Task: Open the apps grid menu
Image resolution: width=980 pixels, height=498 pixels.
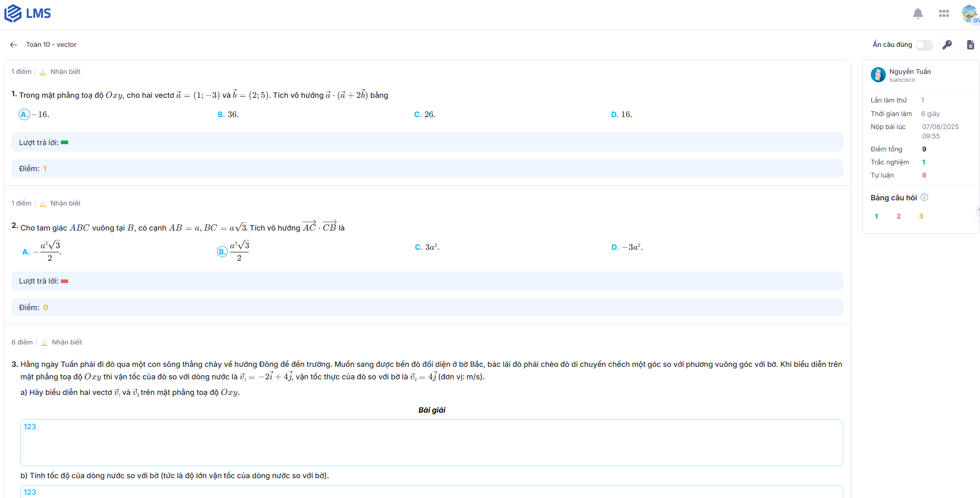Action: click(x=944, y=14)
